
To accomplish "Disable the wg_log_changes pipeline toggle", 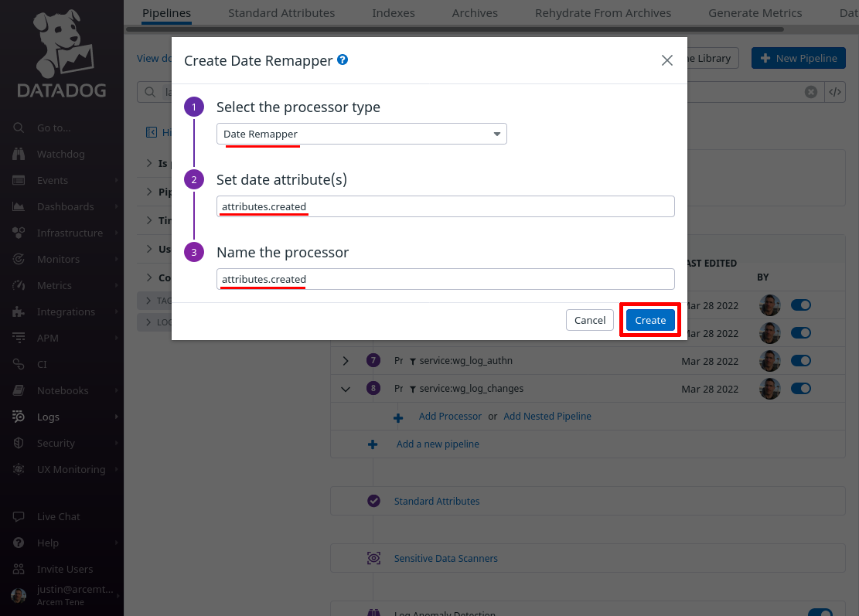I will [x=801, y=388].
